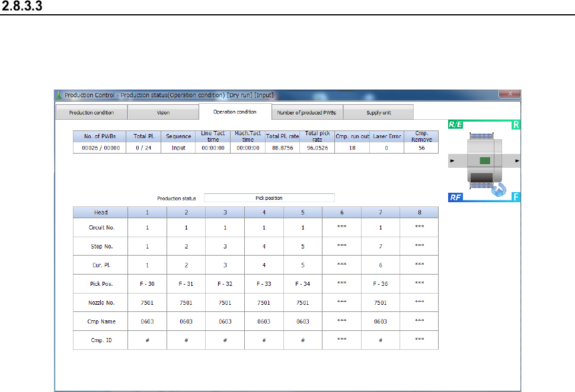Click pick position F - 30

[147, 284]
